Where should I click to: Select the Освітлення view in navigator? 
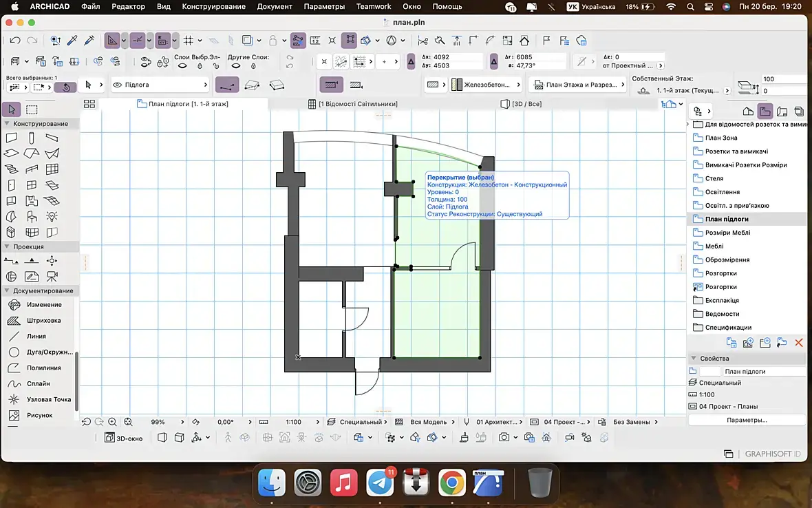point(723,192)
